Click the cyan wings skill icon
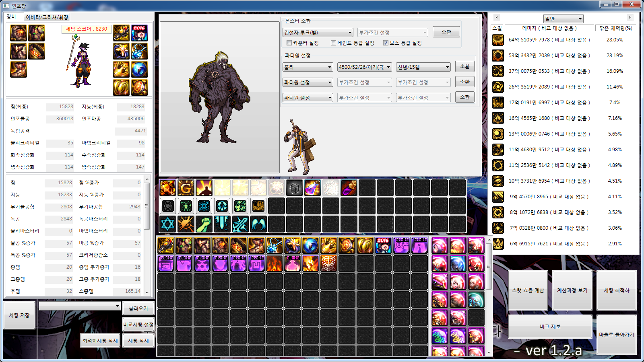Screen dimensions: 644x362 click(258, 224)
